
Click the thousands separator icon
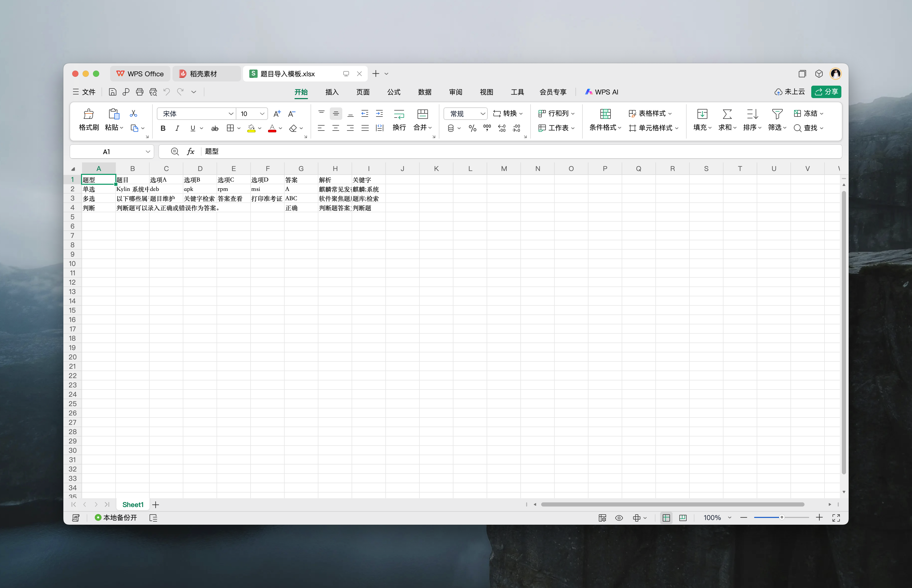pos(487,128)
